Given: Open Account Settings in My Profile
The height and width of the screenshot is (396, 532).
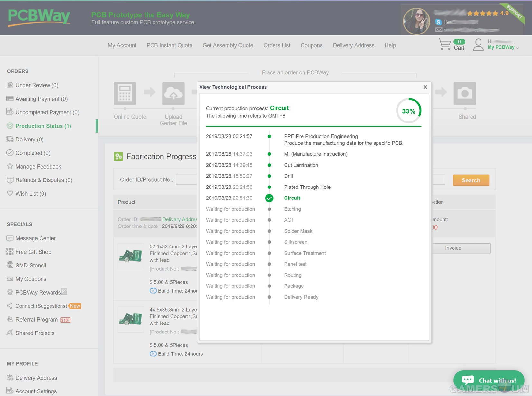Looking at the screenshot, I should coord(36,391).
